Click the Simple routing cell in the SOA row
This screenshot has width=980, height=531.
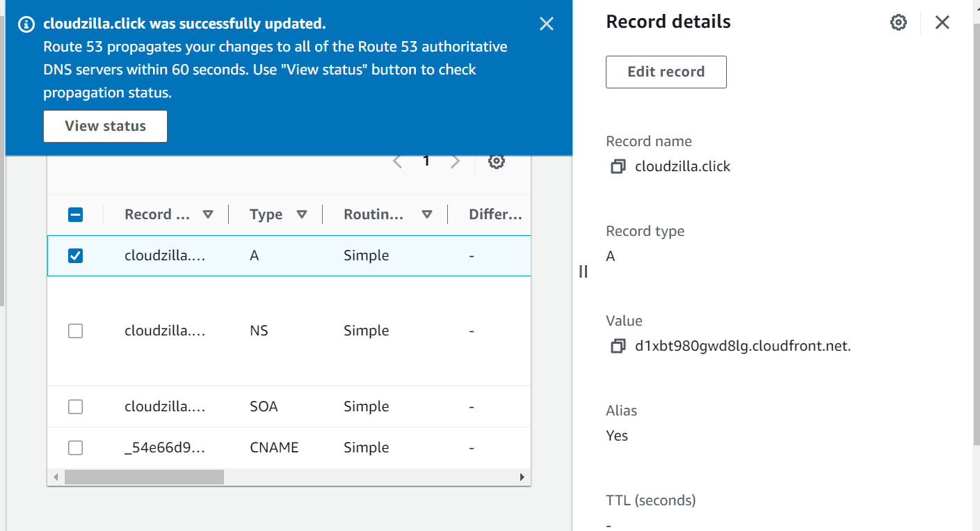coord(366,406)
